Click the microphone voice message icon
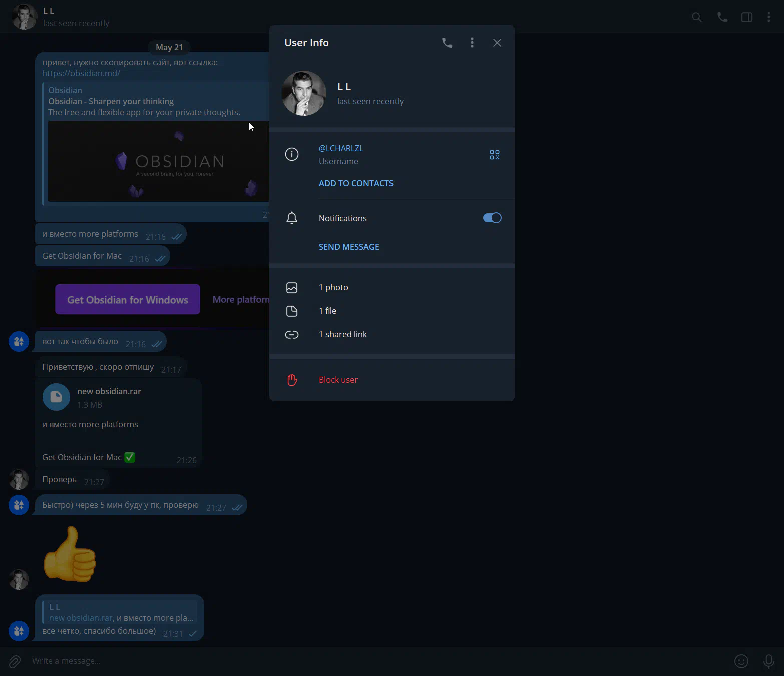784x676 pixels. (768, 661)
